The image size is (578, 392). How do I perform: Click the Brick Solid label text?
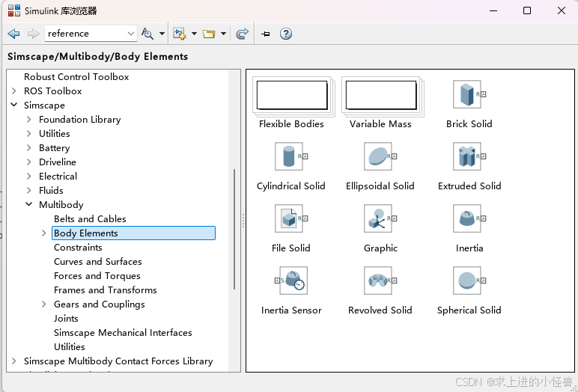point(469,123)
